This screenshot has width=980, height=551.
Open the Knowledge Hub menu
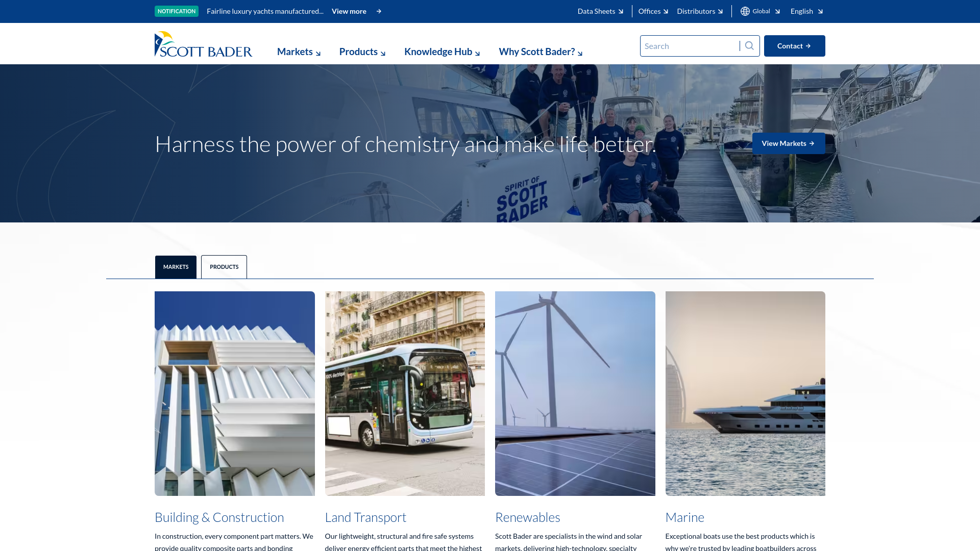442,52
